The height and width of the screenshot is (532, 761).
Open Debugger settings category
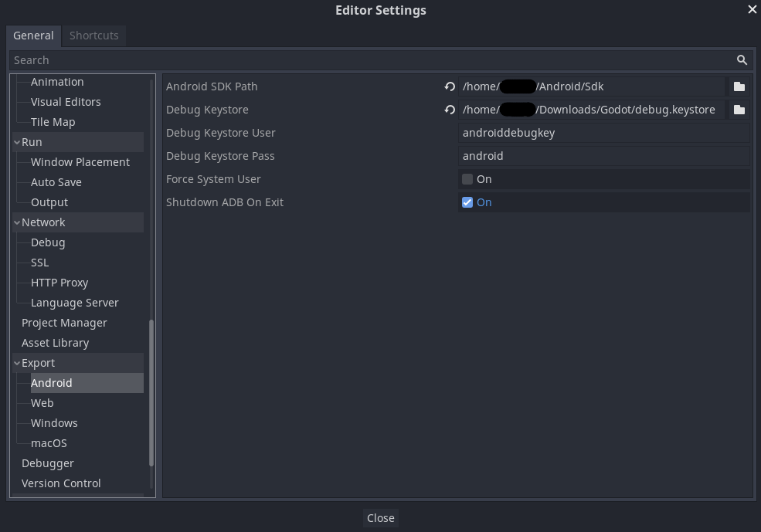[x=48, y=463]
